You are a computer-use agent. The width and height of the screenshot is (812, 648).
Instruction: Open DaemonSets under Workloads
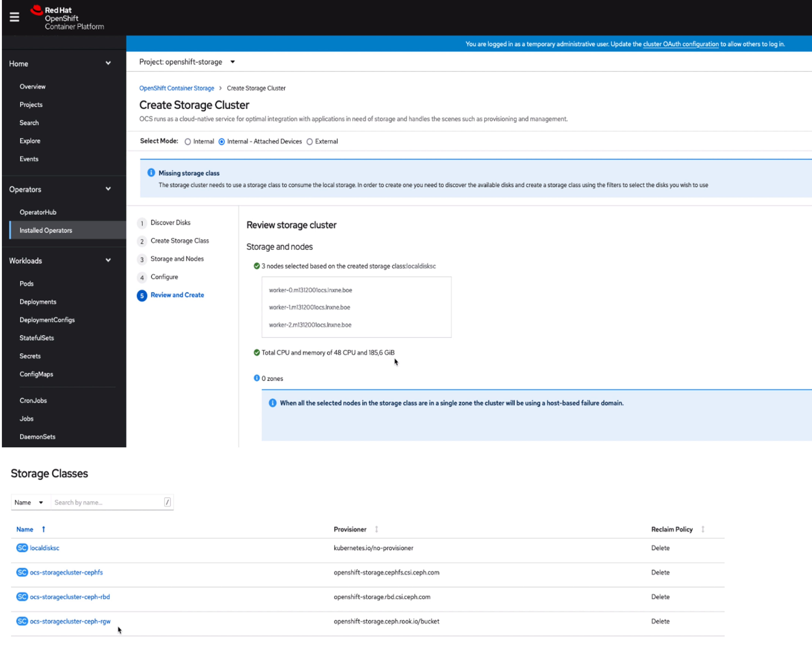pyautogui.click(x=37, y=436)
